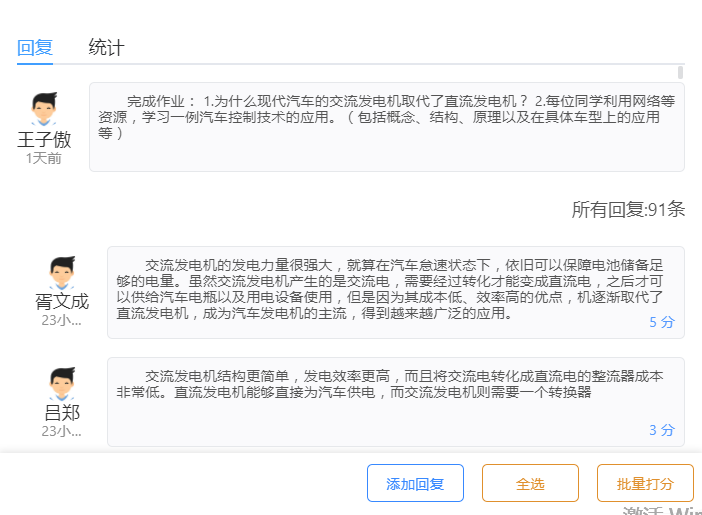Image resolution: width=702 pixels, height=515 pixels.
Task: Click 王子傲's assignment description text
Action: [385, 116]
